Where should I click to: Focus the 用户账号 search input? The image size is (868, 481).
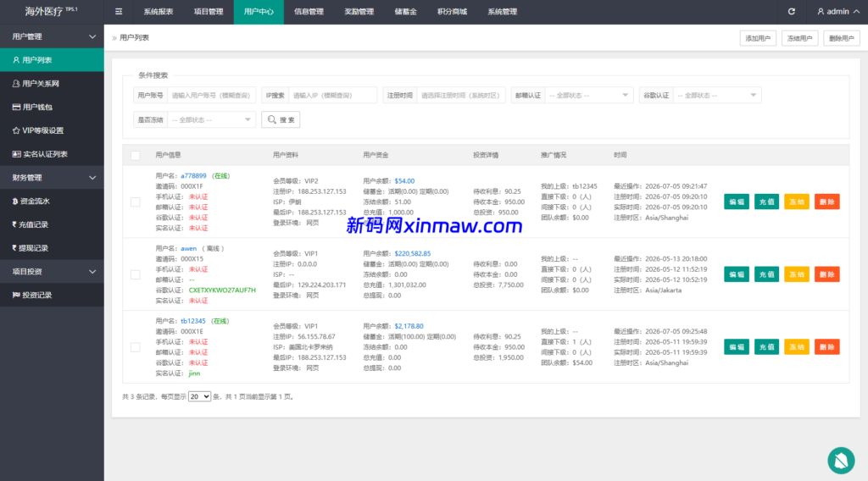pos(211,95)
